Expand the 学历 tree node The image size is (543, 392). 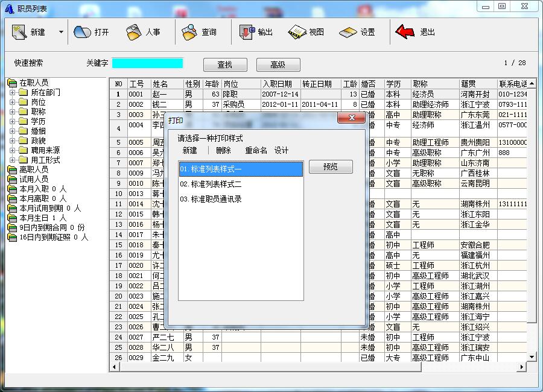13,122
